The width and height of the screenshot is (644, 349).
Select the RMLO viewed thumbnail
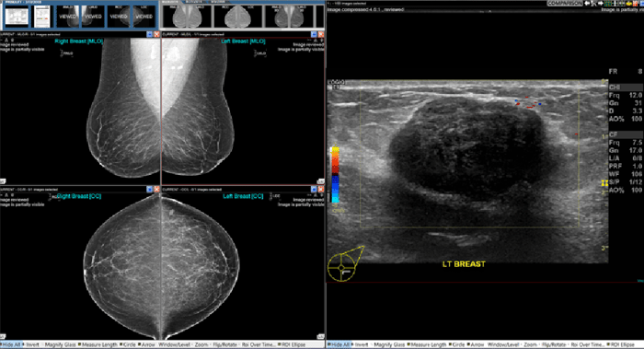tap(67, 17)
